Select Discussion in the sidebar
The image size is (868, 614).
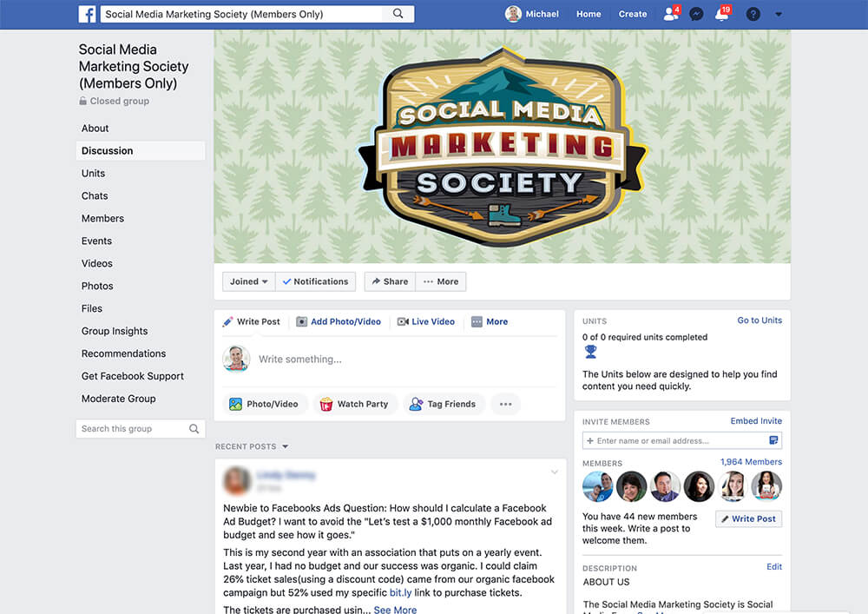[x=141, y=150]
